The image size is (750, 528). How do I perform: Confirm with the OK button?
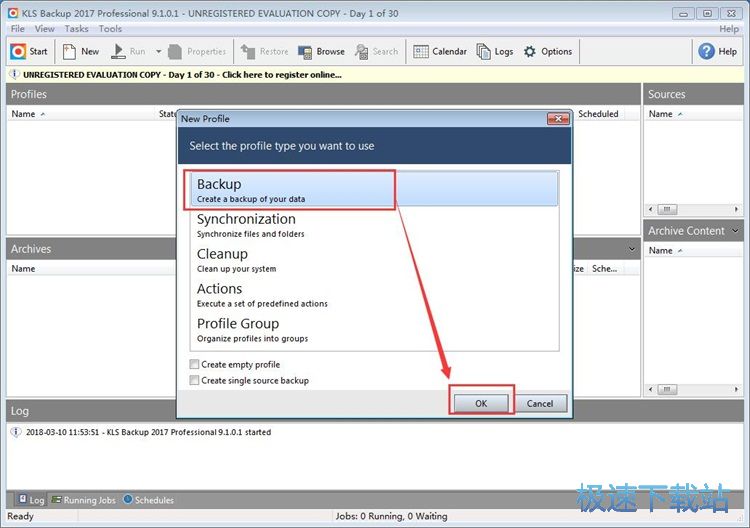pos(481,403)
